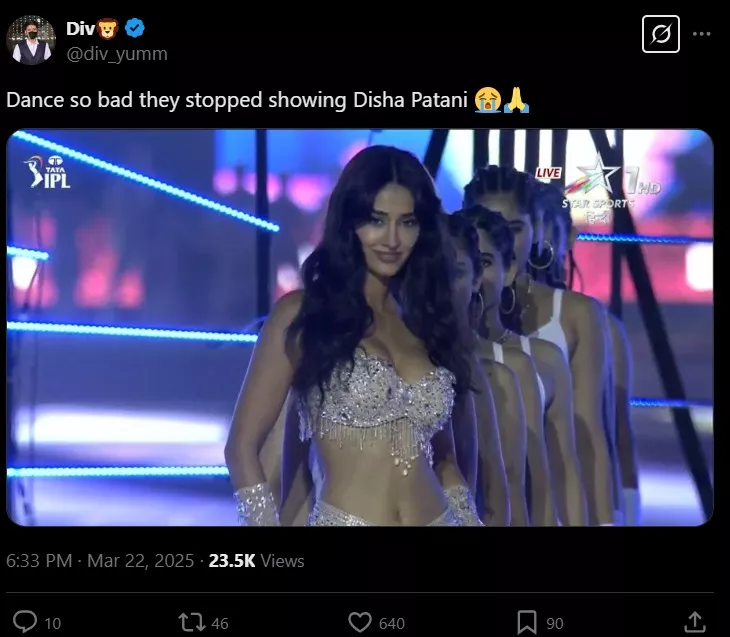Click the 10 replies count

point(53,623)
